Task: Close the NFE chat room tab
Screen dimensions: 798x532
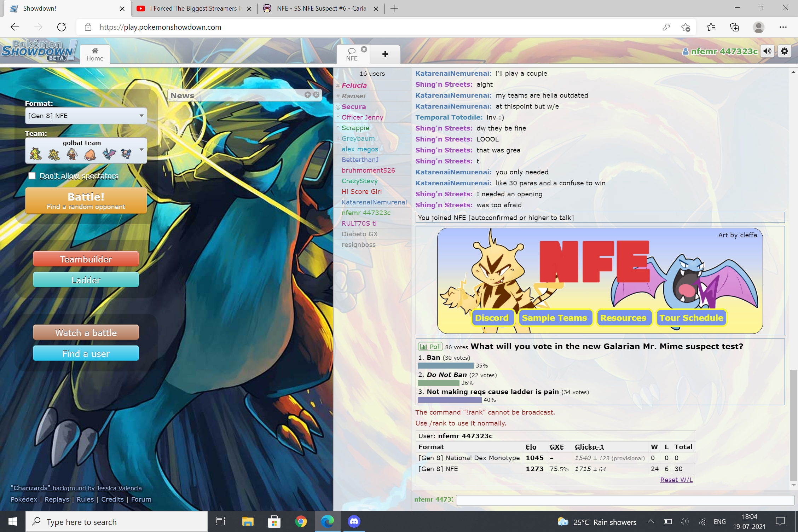Action: point(364,50)
